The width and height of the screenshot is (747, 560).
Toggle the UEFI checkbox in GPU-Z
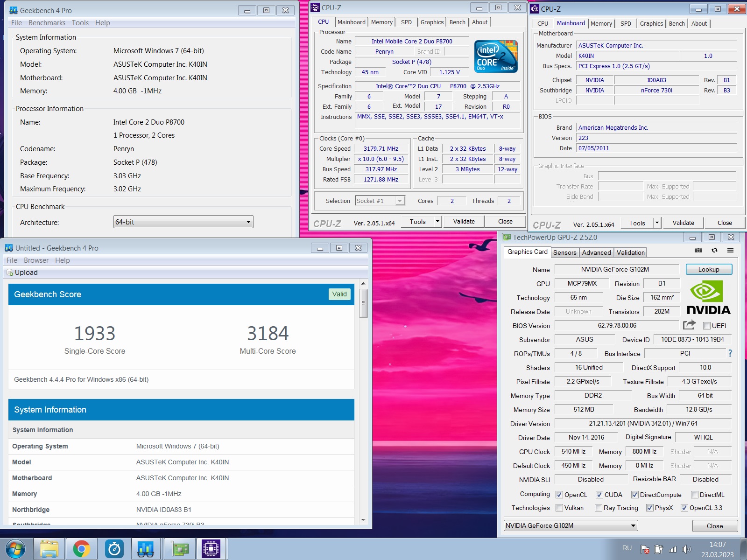pos(707,326)
